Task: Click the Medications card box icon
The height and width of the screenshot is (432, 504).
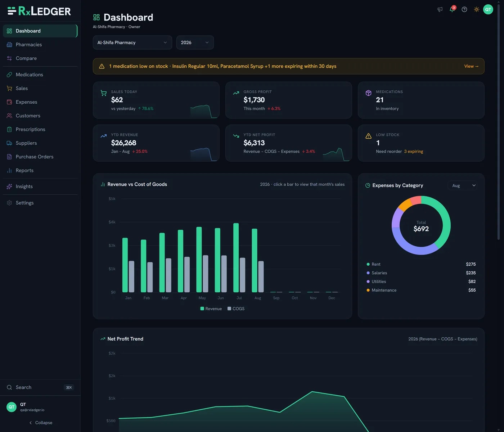Action: point(369,93)
